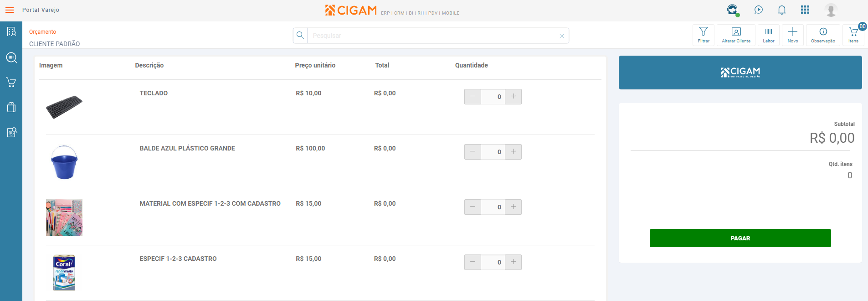Open the hamburger menu beside Portal Varejo
This screenshot has width=868, height=301.
coord(10,10)
